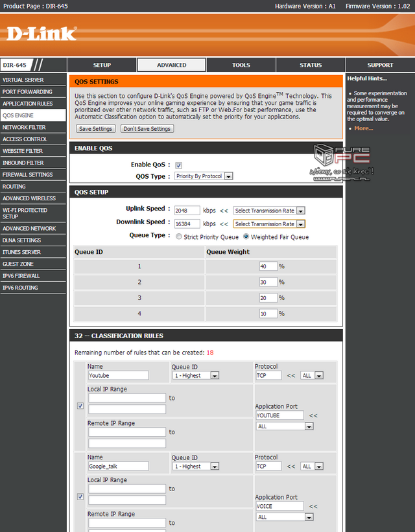This screenshot has height=532, width=415.
Task: Click Don't Save Settings button
Action: (147, 128)
